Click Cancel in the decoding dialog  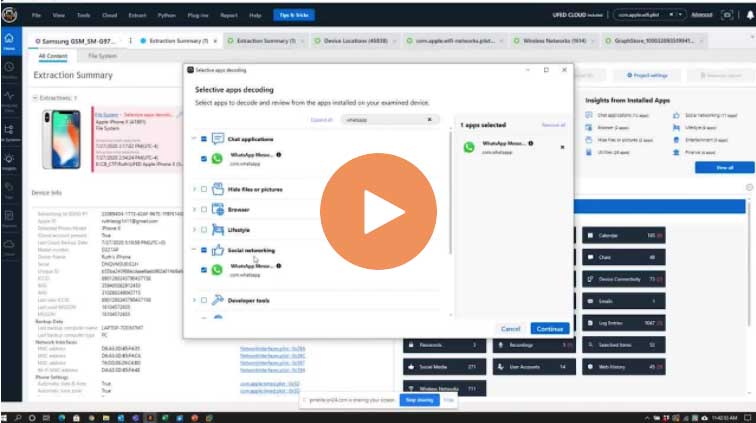click(510, 328)
